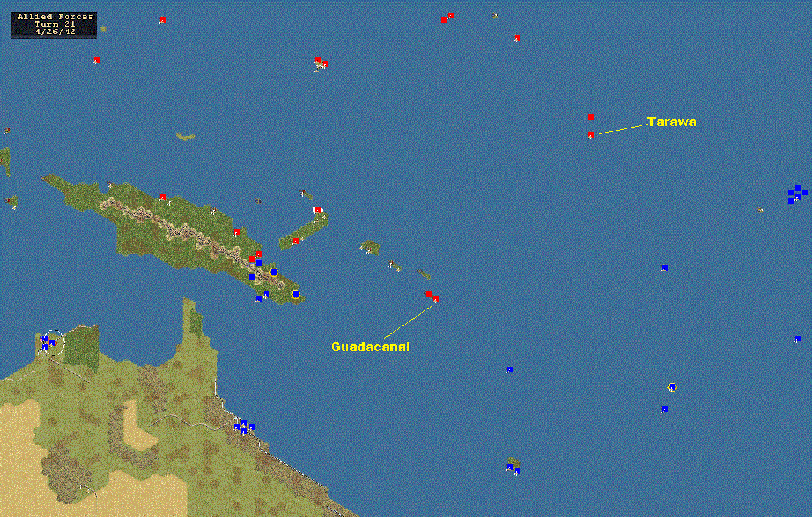This screenshot has width=812, height=517.
Task: Select the lone red unit below the top gray marker
Action: pos(517,38)
